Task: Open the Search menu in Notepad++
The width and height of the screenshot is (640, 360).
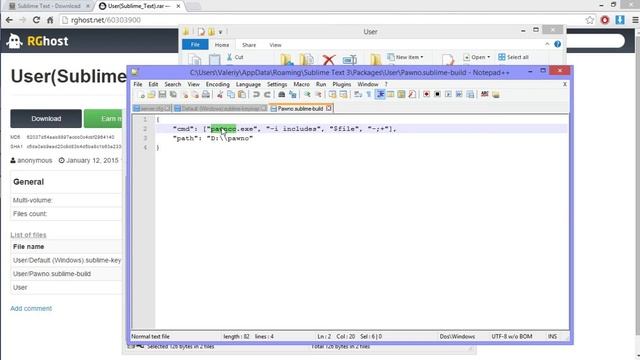Action: [173, 84]
